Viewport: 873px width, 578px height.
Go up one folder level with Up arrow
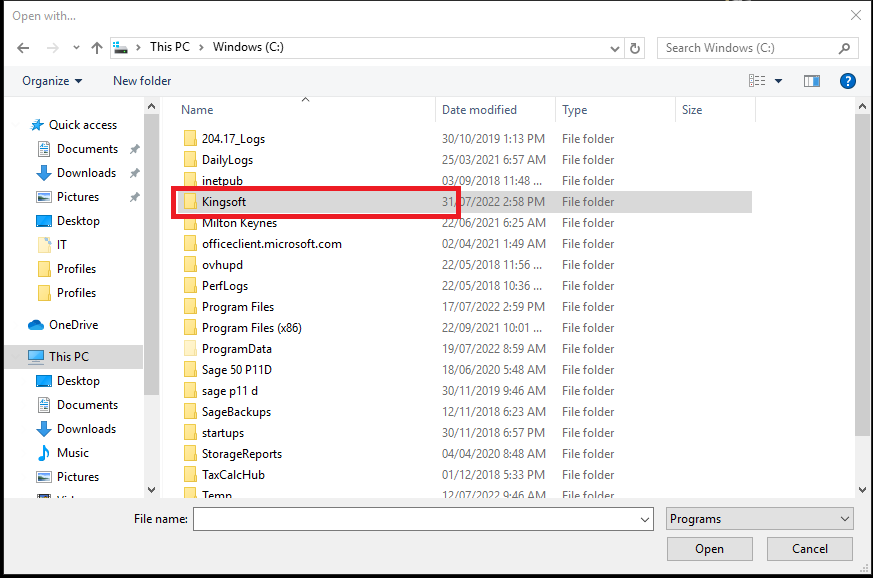coord(97,48)
